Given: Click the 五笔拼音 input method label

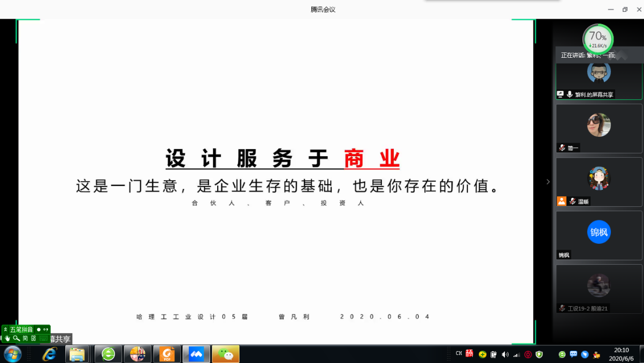Looking at the screenshot, I should pyautogui.click(x=21, y=330).
